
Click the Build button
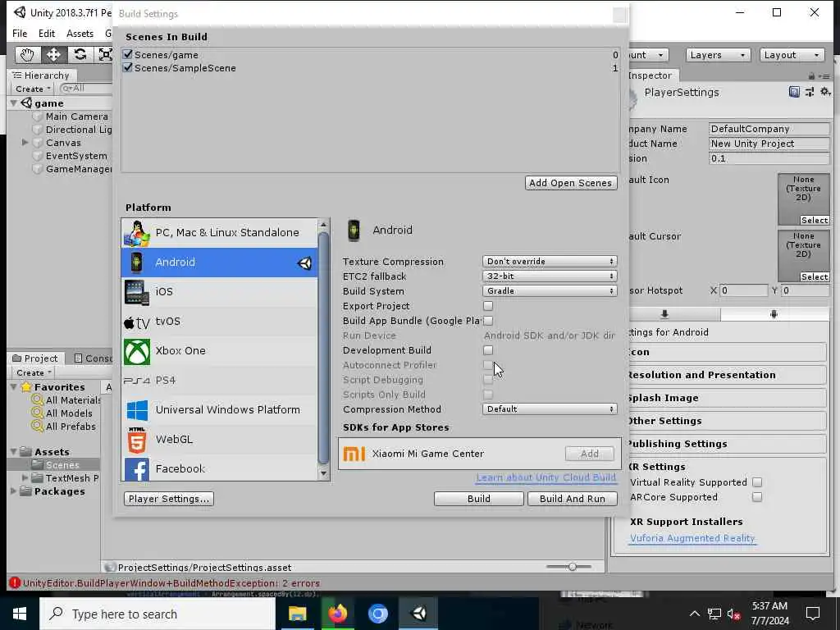click(x=478, y=499)
